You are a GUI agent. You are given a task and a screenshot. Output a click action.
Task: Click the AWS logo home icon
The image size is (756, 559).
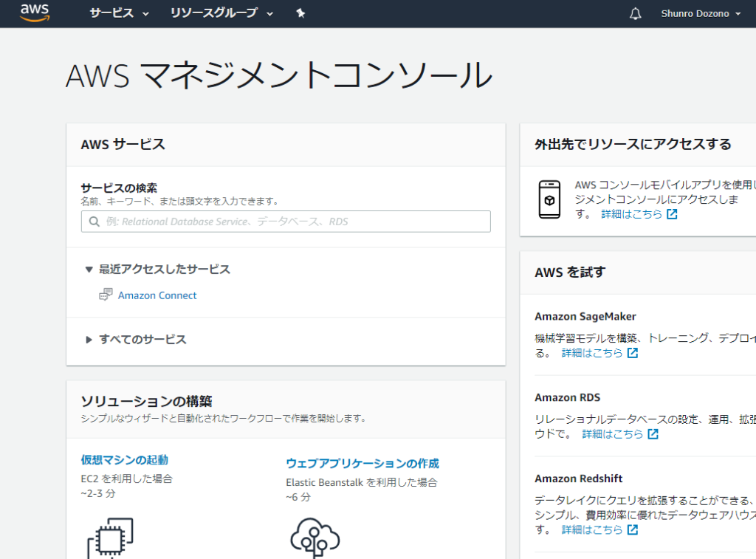(x=35, y=13)
